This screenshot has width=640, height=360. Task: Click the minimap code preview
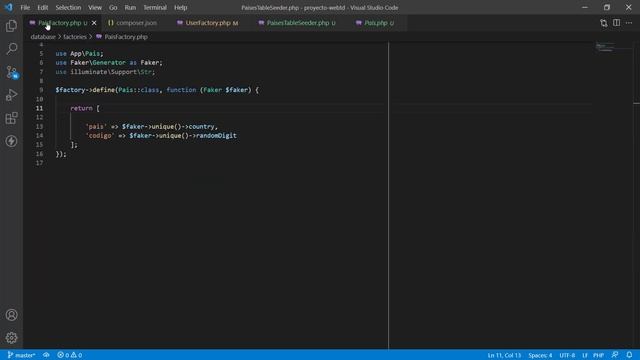coord(604,47)
